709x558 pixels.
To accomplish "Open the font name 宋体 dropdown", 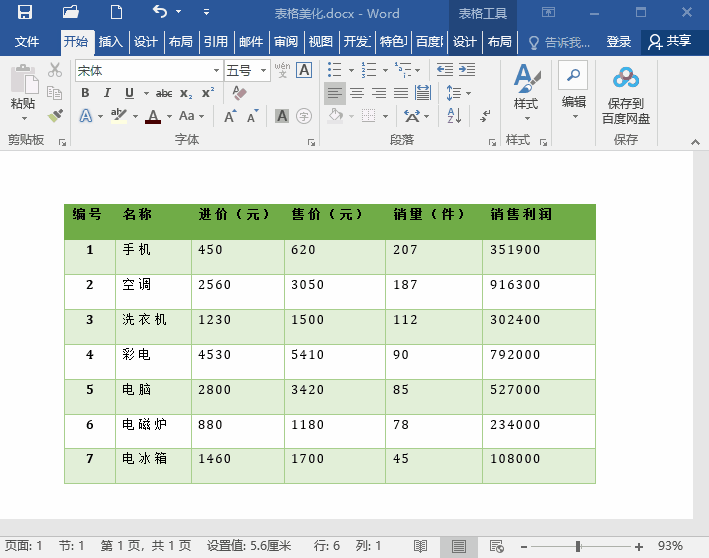I will tap(216, 71).
